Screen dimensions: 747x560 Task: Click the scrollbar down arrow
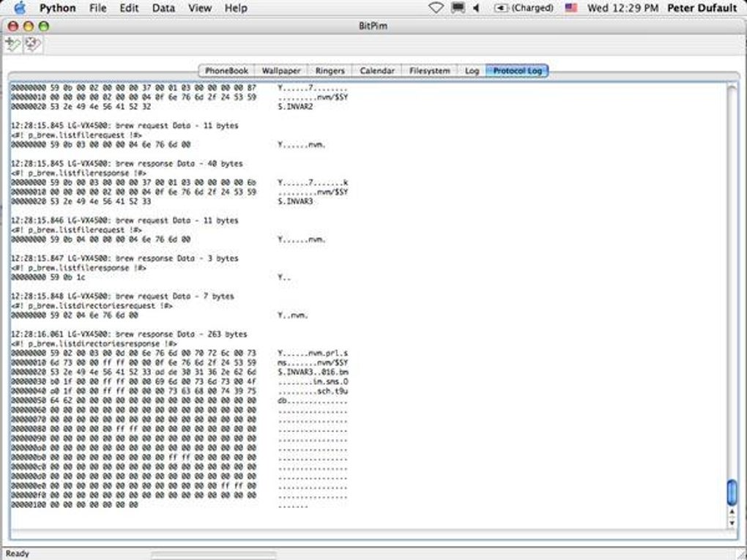coord(732,523)
